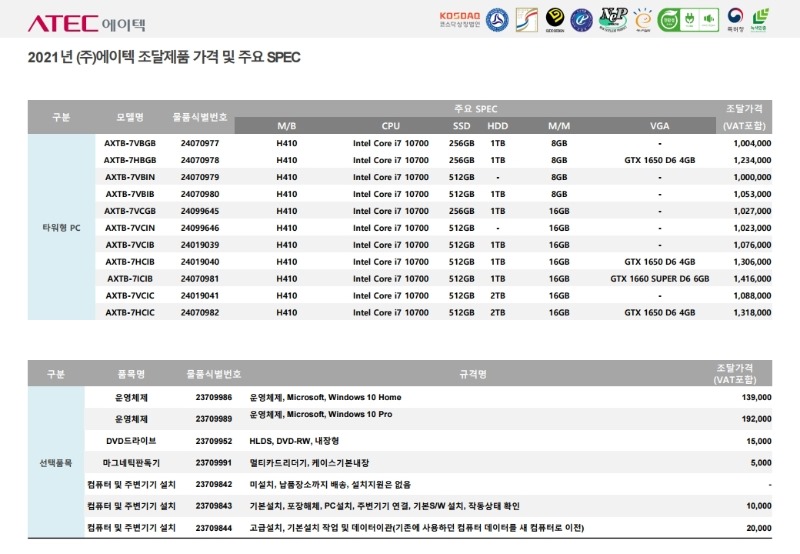Viewport: 800px width, 554px height.
Task: Click the 'VGA' column header
Action: click(660, 125)
